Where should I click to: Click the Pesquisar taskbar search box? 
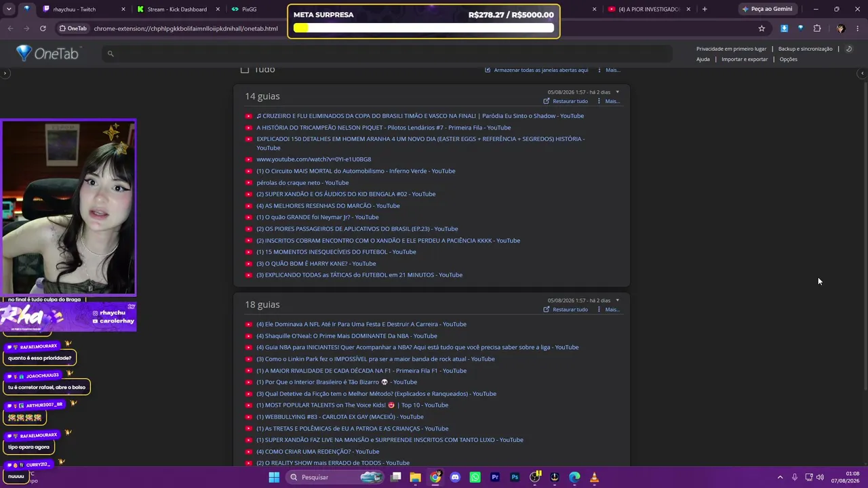tap(335, 477)
